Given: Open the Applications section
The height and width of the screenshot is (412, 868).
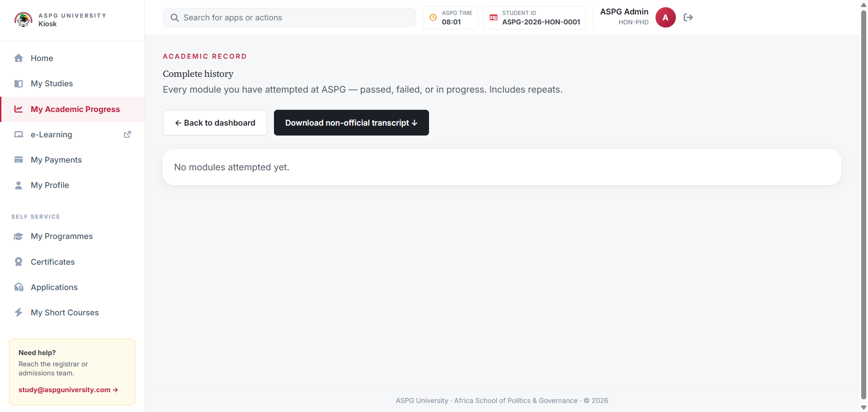Looking at the screenshot, I should click(72, 287).
